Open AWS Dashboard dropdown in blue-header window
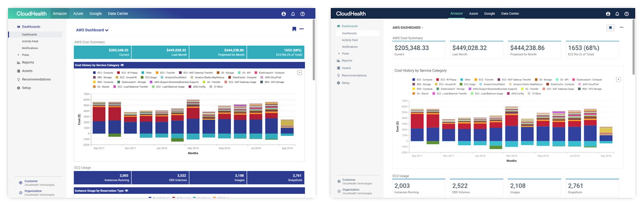 (92, 30)
